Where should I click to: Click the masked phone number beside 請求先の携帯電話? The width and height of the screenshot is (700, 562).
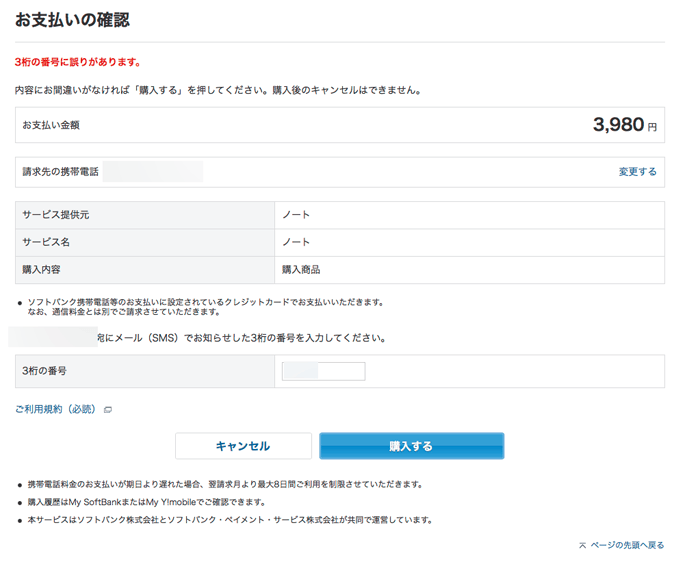pos(153,172)
